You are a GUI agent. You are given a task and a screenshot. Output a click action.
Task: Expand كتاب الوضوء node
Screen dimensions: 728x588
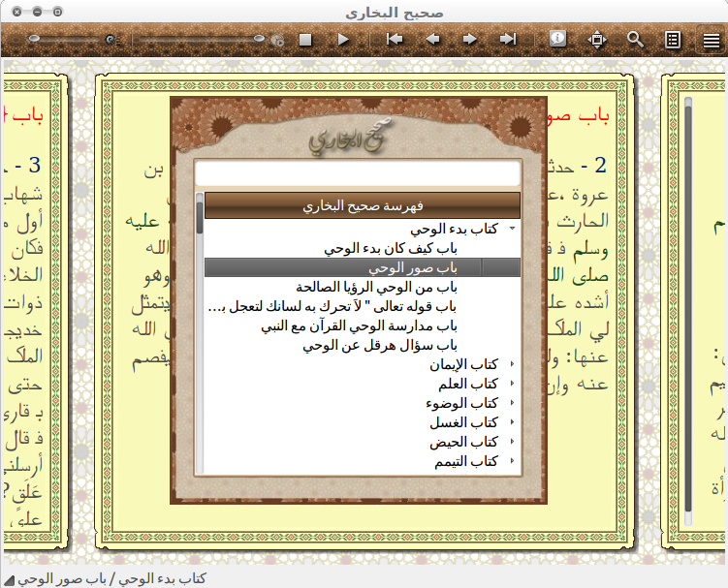pyautogui.click(x=512, y=403)
